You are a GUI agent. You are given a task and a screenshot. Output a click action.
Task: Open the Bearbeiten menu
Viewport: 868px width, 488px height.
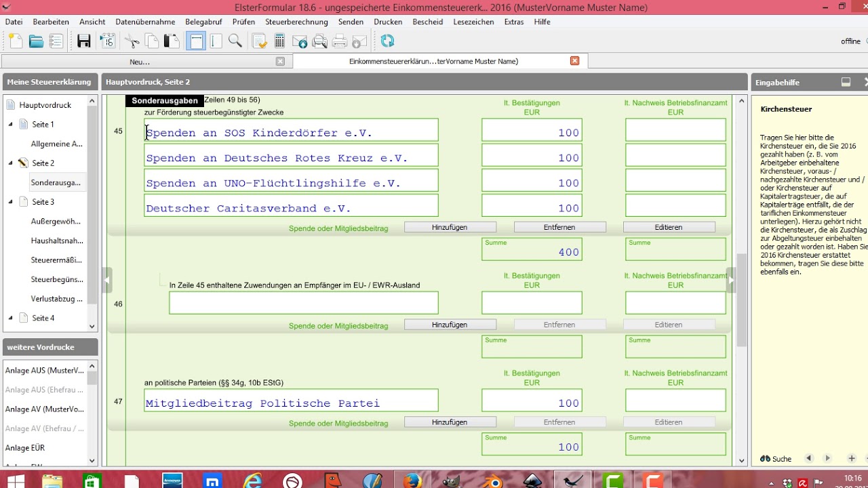pyautogui.click(x=51, y=22)
